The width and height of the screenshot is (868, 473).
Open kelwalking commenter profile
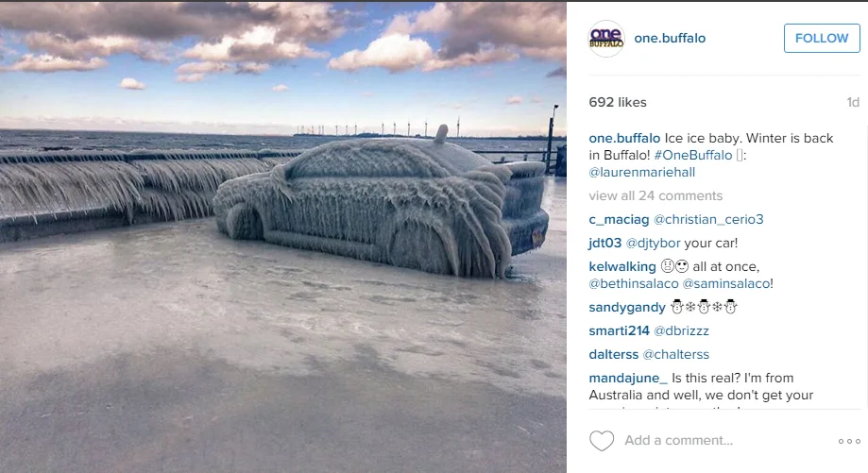(x=622, y=266)
